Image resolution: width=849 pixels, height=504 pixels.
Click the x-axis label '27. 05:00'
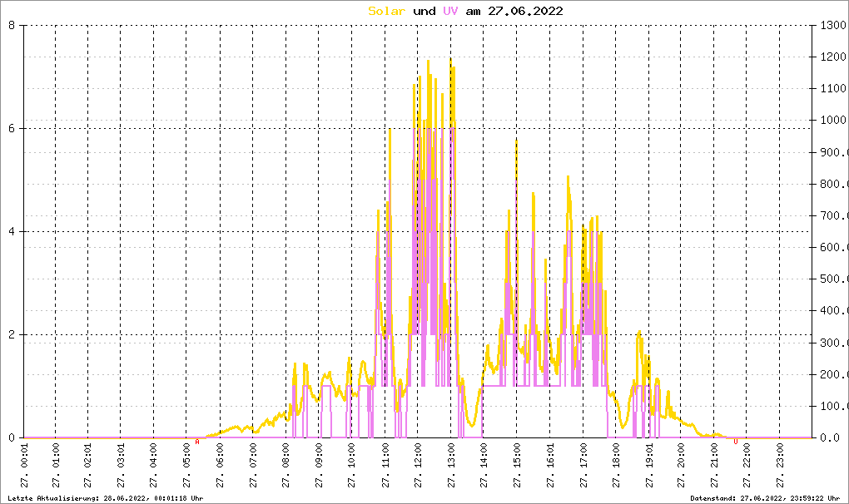186,466
